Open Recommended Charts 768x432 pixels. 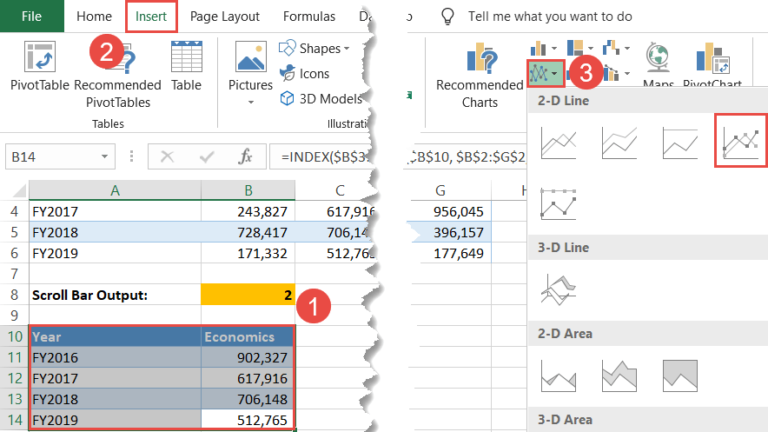click(x=480, y=75)
